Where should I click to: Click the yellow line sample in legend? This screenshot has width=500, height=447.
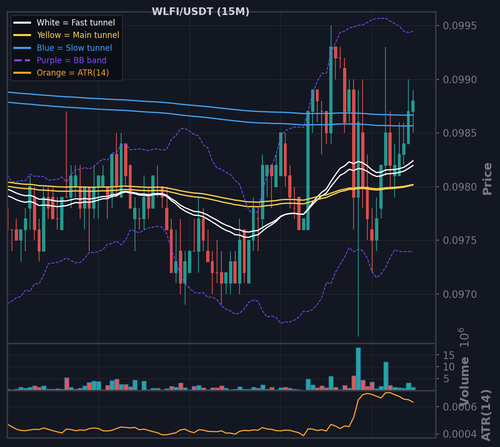click(22, 35)
